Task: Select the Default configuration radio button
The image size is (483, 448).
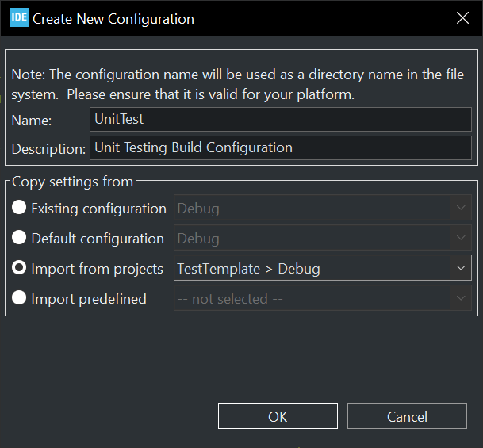Action: [19, 238]
